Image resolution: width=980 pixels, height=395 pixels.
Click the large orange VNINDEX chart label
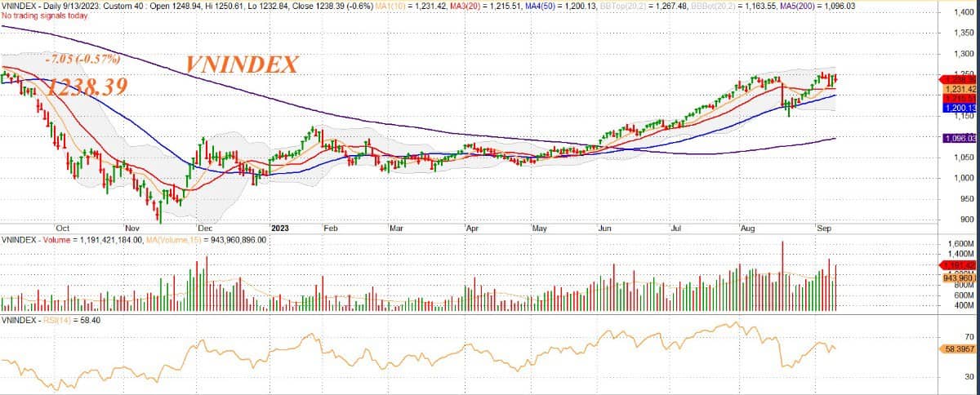click(243, 64)
